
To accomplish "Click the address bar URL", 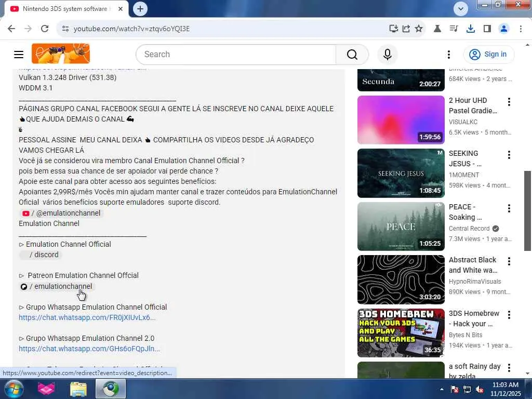I will point(131,29).
